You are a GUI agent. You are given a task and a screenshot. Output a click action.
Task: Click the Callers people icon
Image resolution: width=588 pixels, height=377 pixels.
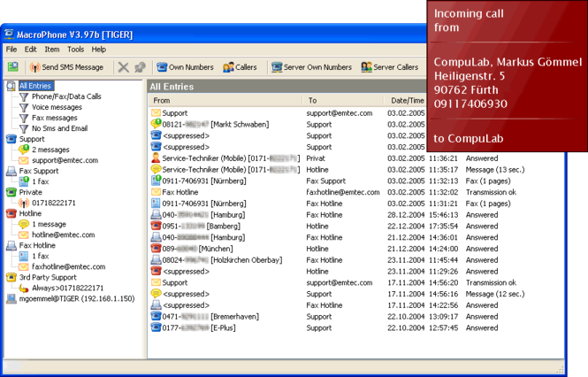228,67
